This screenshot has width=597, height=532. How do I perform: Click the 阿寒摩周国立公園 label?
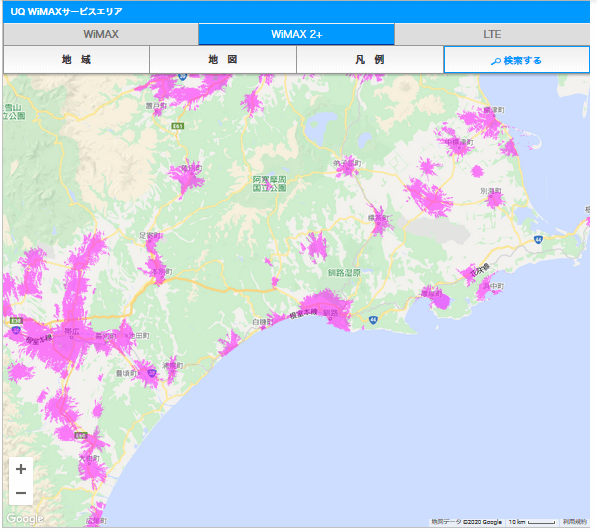[x=270, y=183]
